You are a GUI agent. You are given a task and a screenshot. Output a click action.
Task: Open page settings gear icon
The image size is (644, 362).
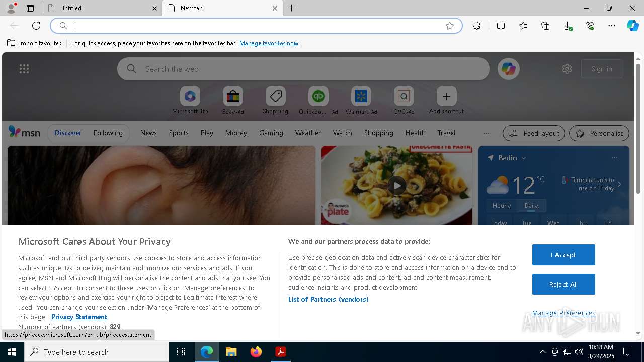coord(567,69)
